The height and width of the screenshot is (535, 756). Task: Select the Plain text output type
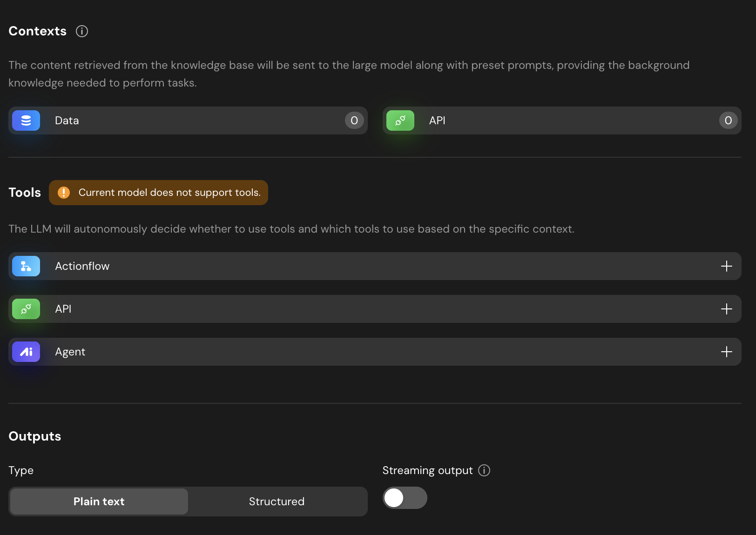[x=99, y=502]
